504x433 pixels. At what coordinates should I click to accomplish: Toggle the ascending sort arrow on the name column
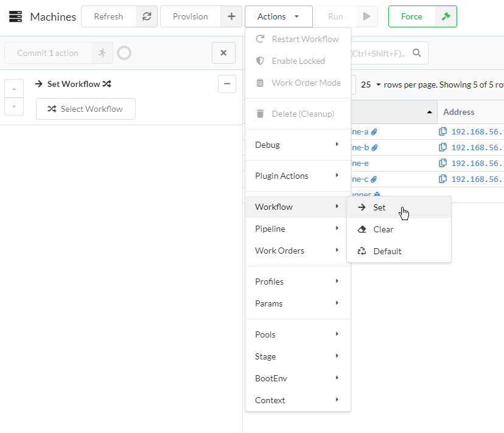point(430,112)
